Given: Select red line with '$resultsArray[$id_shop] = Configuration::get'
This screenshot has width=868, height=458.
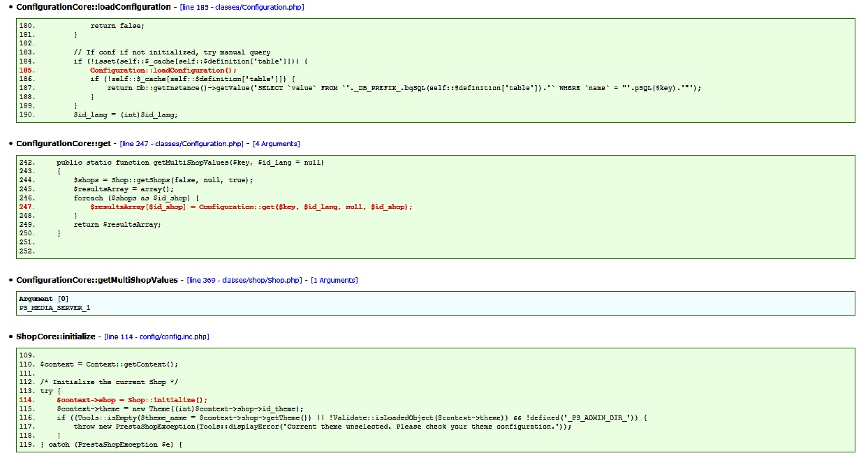Looking at the screenshot, I should (251, 207).
